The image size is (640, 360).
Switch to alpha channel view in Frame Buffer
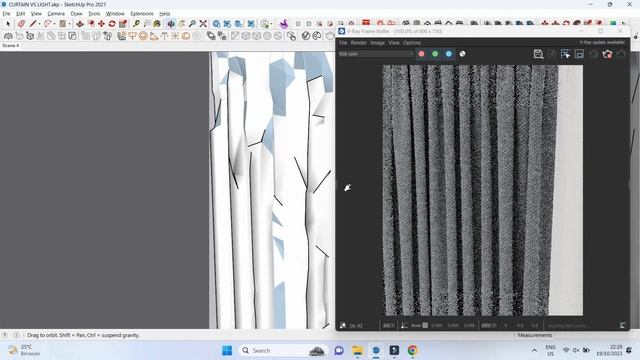(x=462, y=54)
